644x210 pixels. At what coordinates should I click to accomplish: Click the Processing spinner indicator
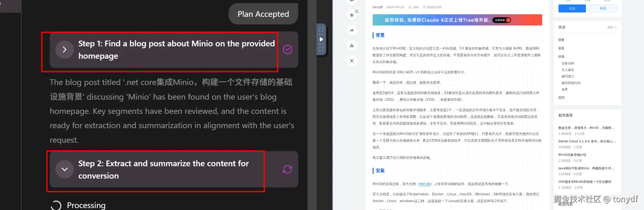(x=56, y=206)
